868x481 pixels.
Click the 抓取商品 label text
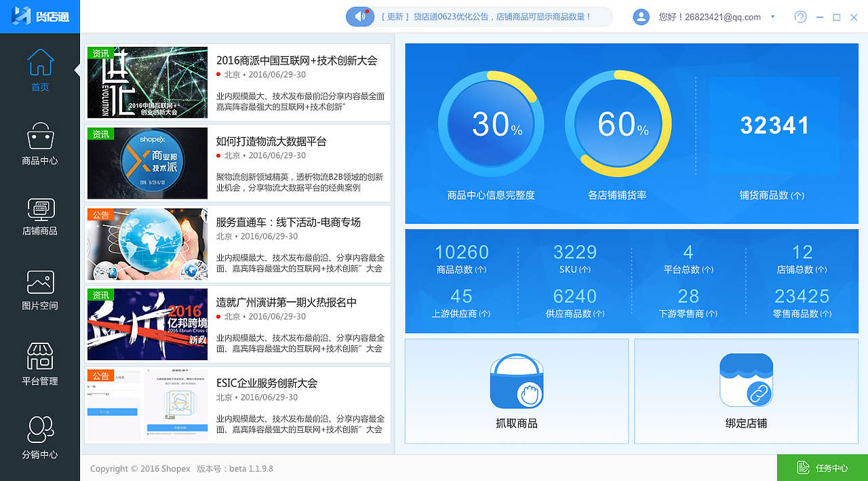click(517, 423)
